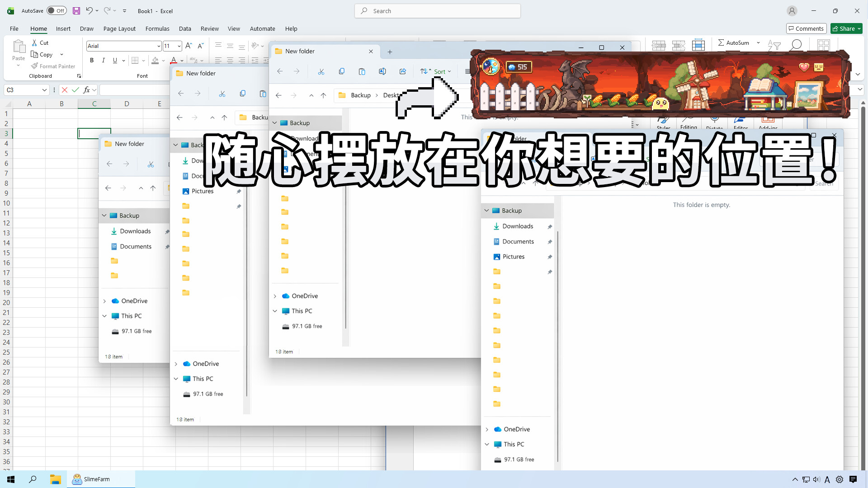Click the Excel search box
Screen dimensions: 868x488
[x=438, y=11]
